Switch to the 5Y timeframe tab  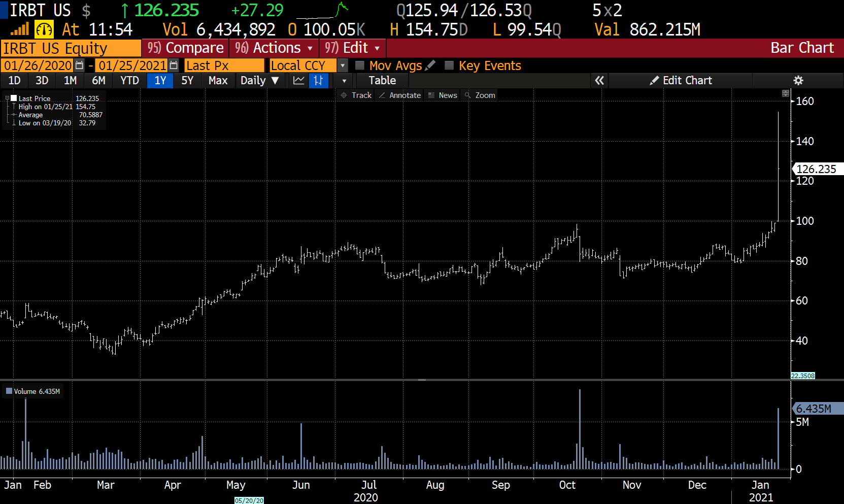pos(187,80)
